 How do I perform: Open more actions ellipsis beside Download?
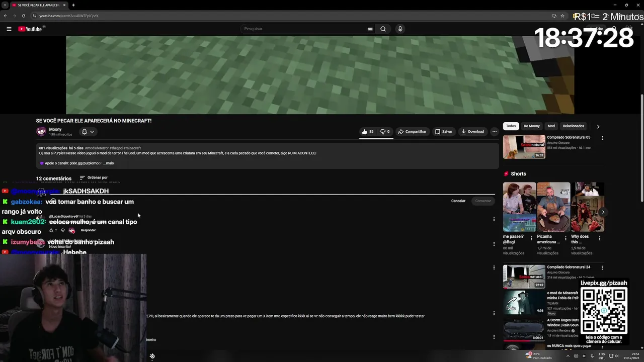coord(495,132)
